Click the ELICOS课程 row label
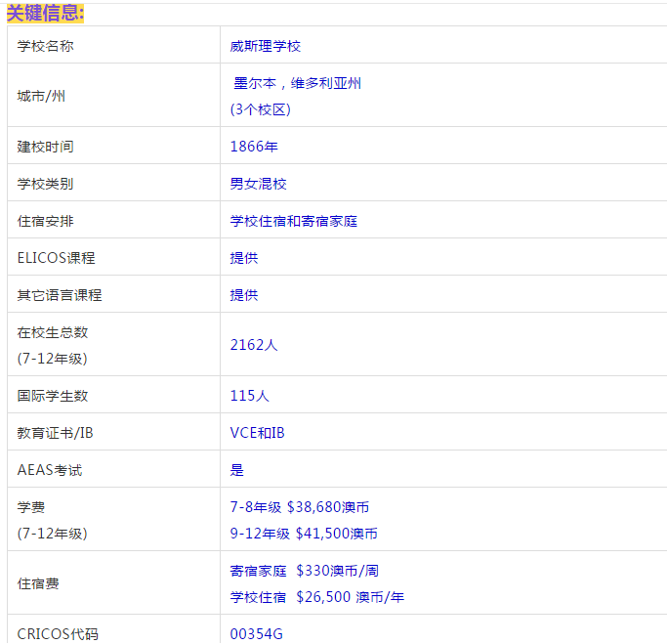Screen dimensions: 667x644 [57, 258]
